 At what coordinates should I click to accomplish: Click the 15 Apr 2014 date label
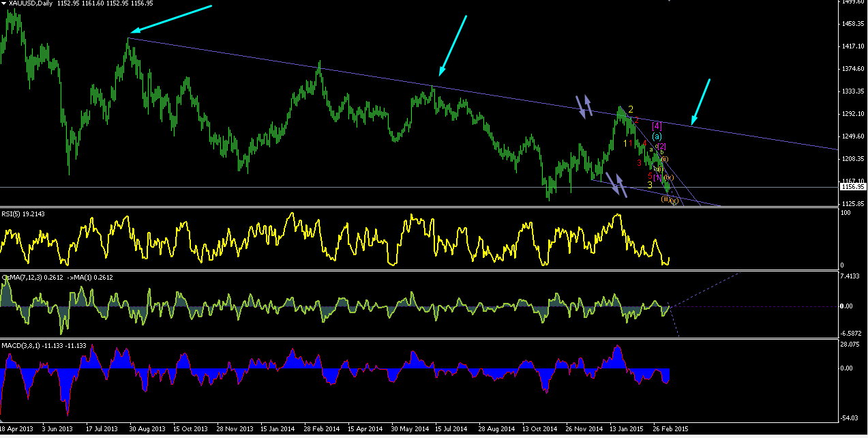[x=365, y=429]
